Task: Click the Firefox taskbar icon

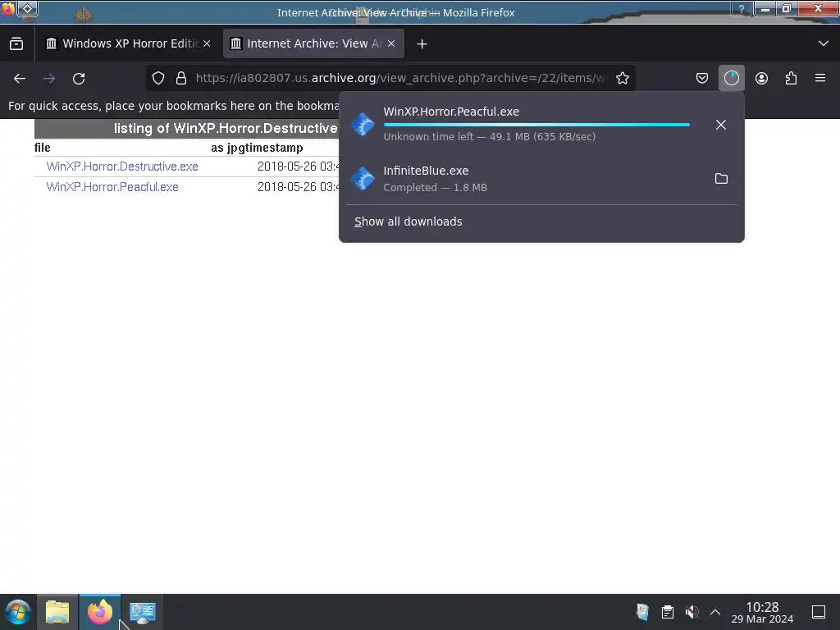Action: coord(100,612)
